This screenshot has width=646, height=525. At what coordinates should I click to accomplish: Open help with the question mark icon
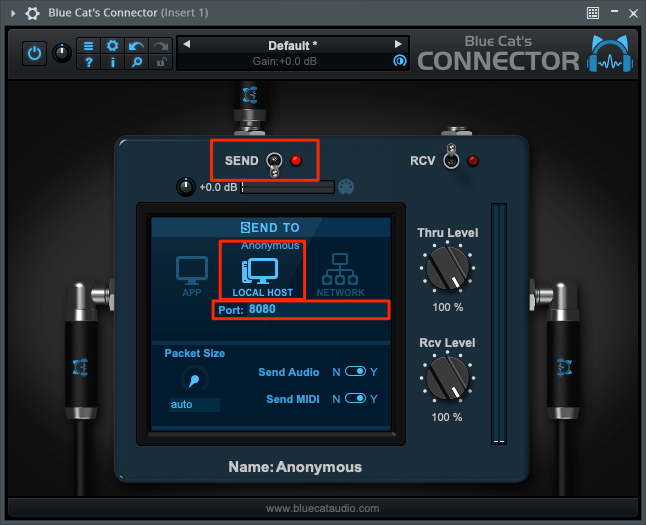pyautogui.click(x=89, y=62)
